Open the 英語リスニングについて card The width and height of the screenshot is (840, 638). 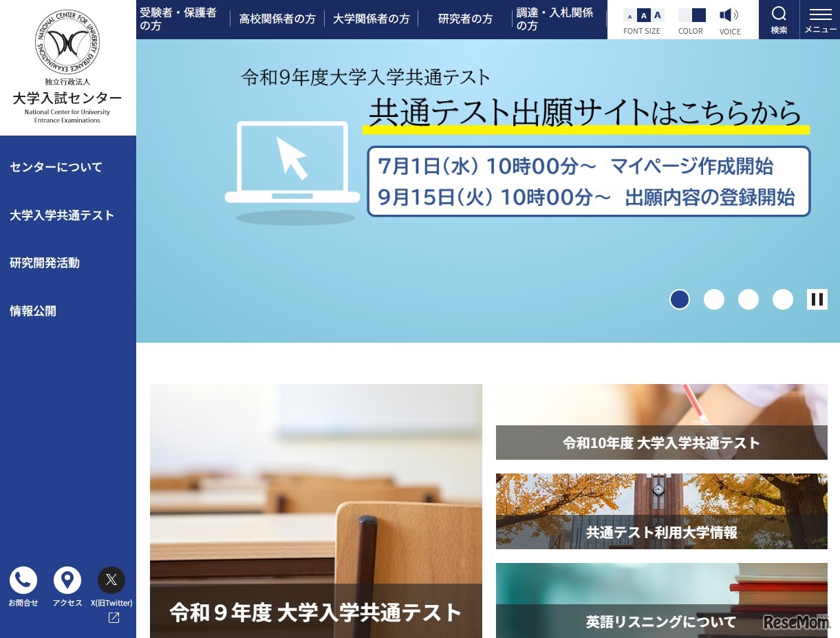661,601
